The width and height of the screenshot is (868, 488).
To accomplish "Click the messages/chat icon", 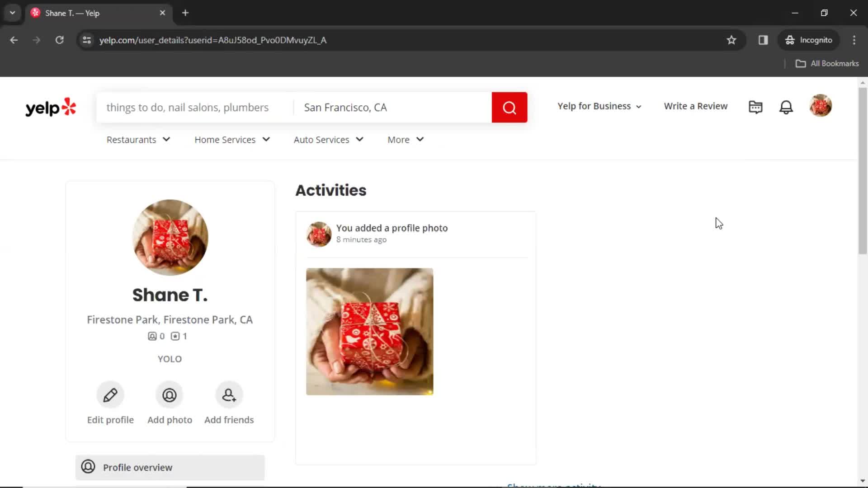I will coord(755,106).
